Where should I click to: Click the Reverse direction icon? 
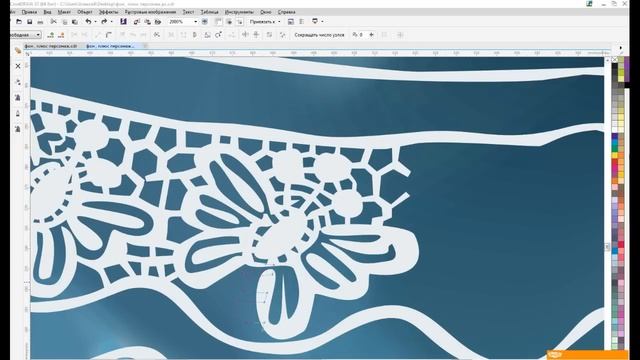(x=156, y=35)
